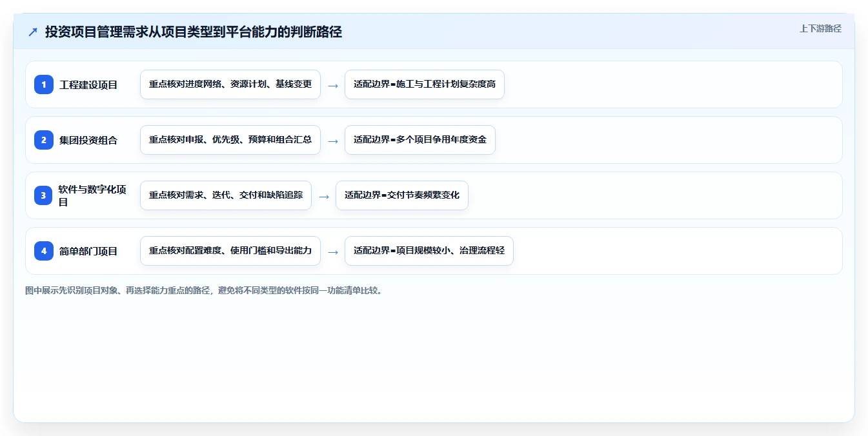Click the box 重点核对需求、迭代、交付和缺陷追踪
The width and height of the screenshot is (868, 436).
(x=226, y=195)
